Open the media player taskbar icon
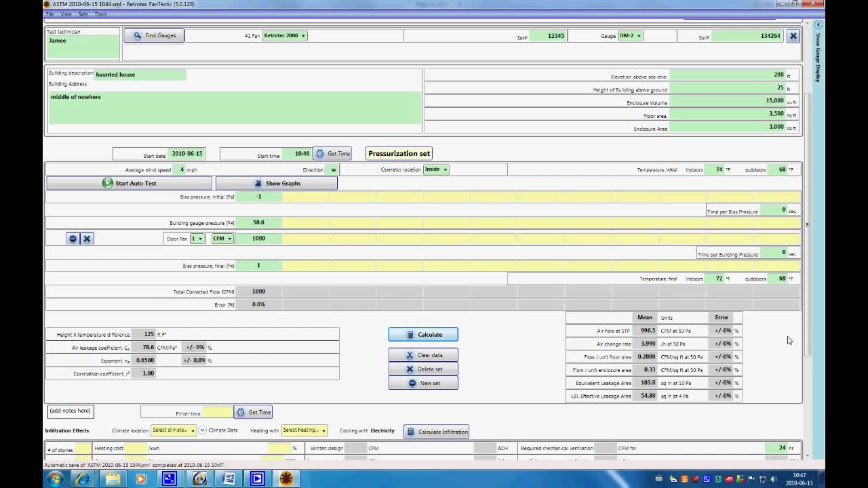The width and height of the screenshot is (868, 488). 140,479
